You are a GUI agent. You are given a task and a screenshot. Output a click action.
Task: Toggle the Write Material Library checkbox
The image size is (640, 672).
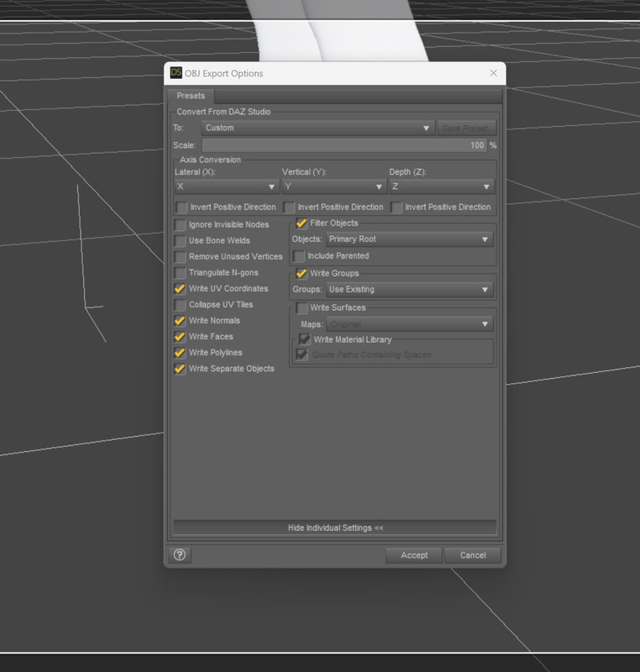tap(305, 339)
